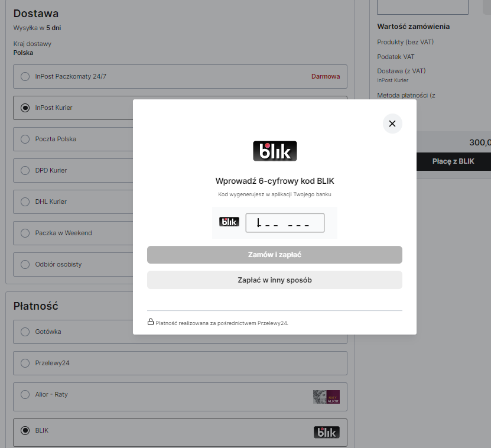491x448 pixels.
Task: Click the Podatek VAT line
Action: (x=396, y=57)
